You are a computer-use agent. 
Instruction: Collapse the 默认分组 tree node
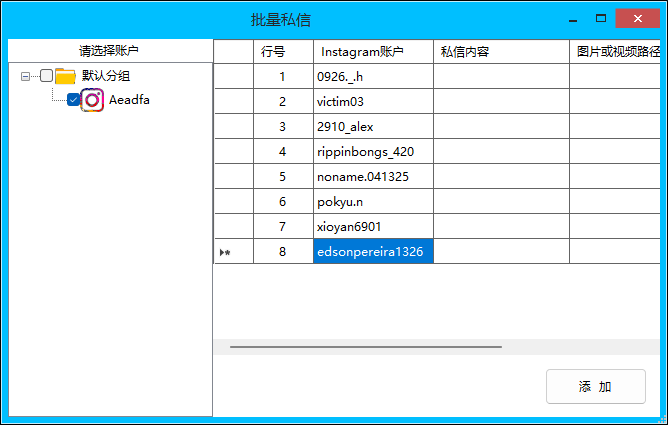tap(26, 76)
